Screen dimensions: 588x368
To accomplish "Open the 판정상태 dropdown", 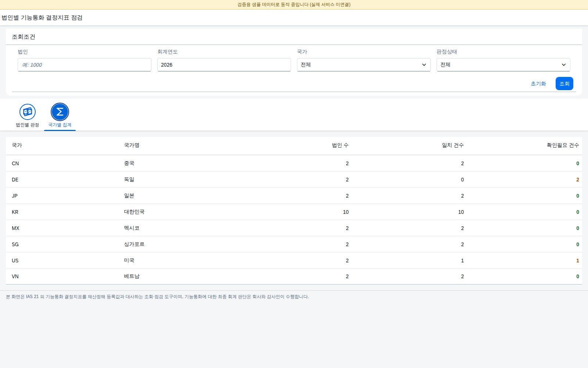I will pos(503,65).
